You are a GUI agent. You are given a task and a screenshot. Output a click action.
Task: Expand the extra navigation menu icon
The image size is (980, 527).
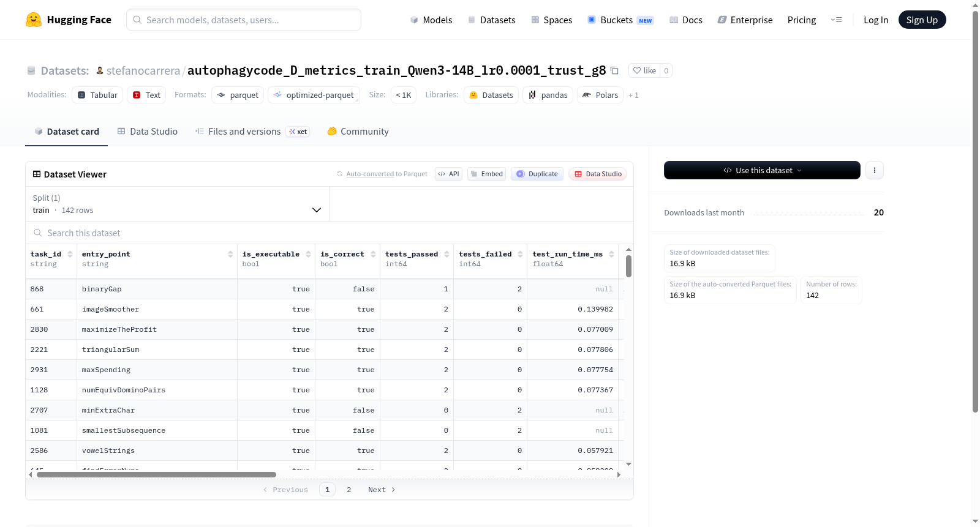[x=836, y=20]
